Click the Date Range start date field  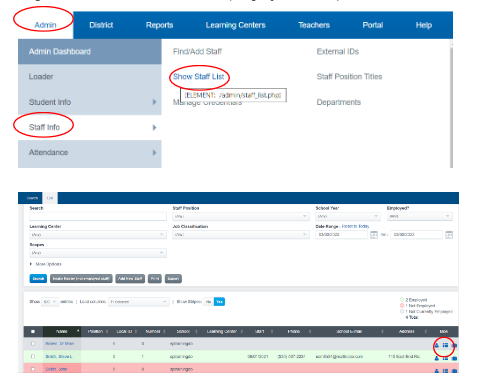[342, 235]
